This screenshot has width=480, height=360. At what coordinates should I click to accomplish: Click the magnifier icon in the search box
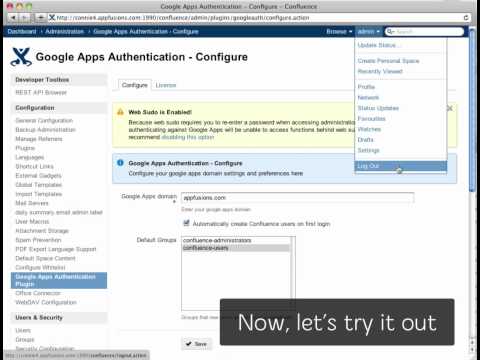390,31
